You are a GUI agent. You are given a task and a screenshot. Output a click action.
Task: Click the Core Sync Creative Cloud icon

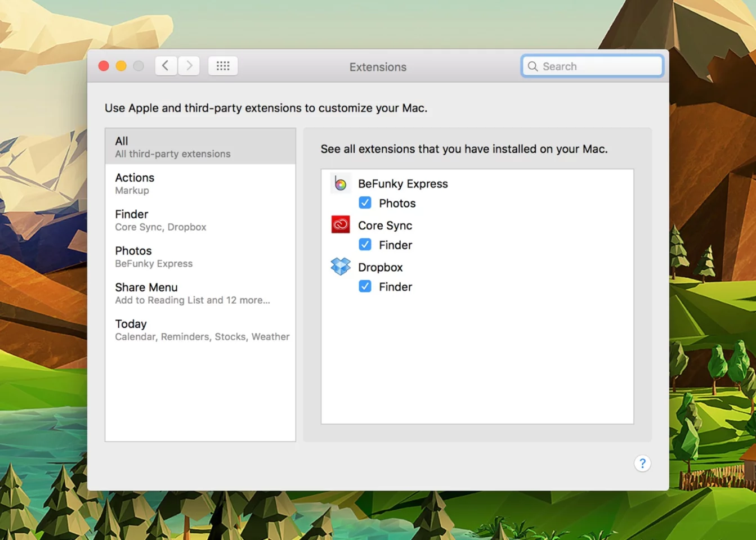tap(340, 224)
